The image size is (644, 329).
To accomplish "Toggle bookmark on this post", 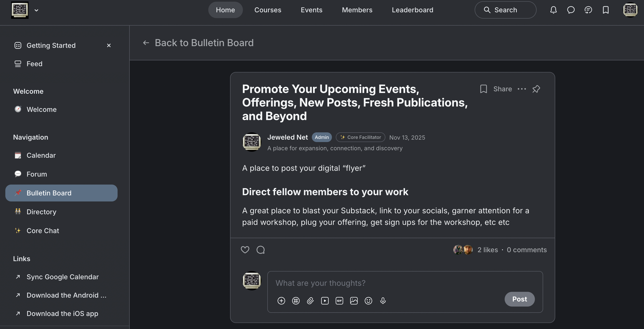I will 484,89.
